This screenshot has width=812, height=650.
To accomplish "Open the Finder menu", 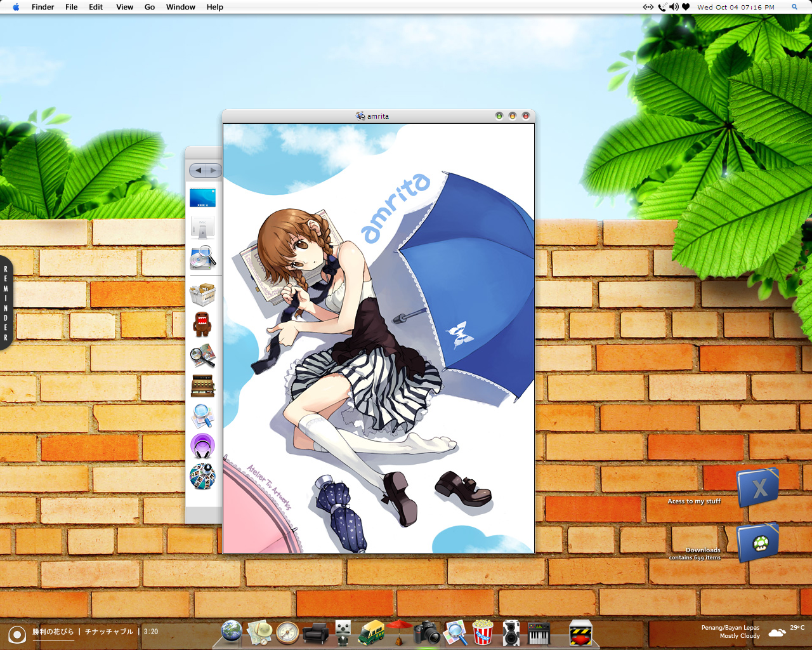I will pyautogui.click(x=43, y=7).
